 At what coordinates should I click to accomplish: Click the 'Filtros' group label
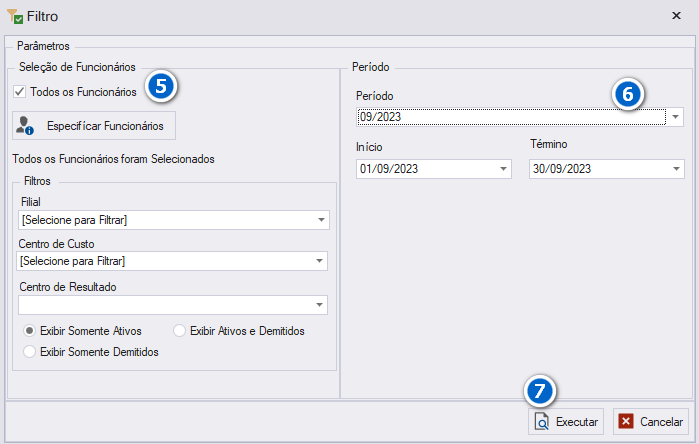pyautogui.click(x=37, y=181)
